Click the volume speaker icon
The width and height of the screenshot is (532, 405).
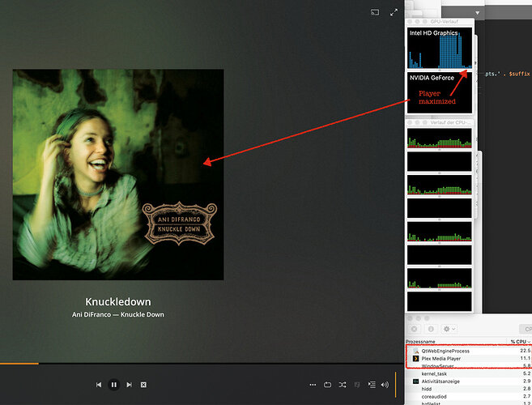point(385,385)
